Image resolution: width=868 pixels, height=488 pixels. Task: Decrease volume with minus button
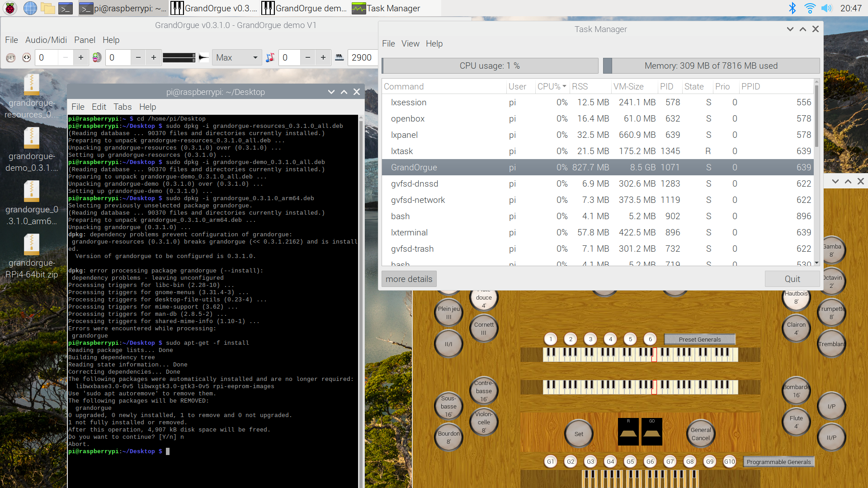point(138,57)
